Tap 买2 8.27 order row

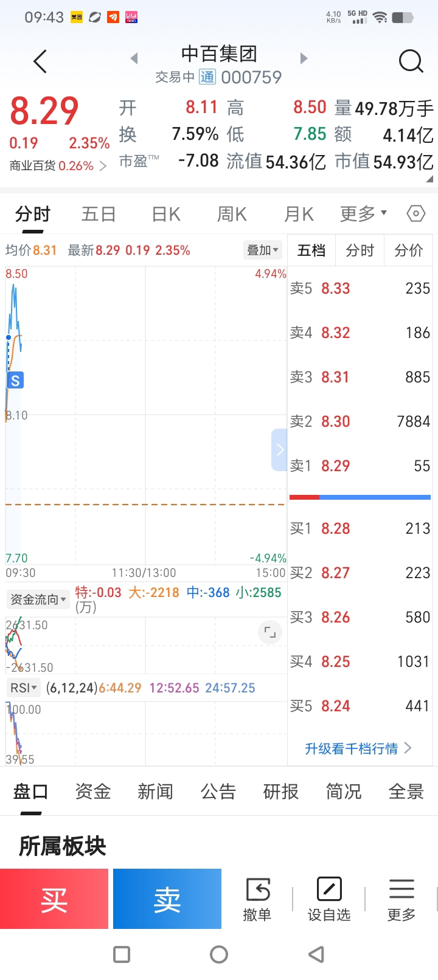[360, 573]
